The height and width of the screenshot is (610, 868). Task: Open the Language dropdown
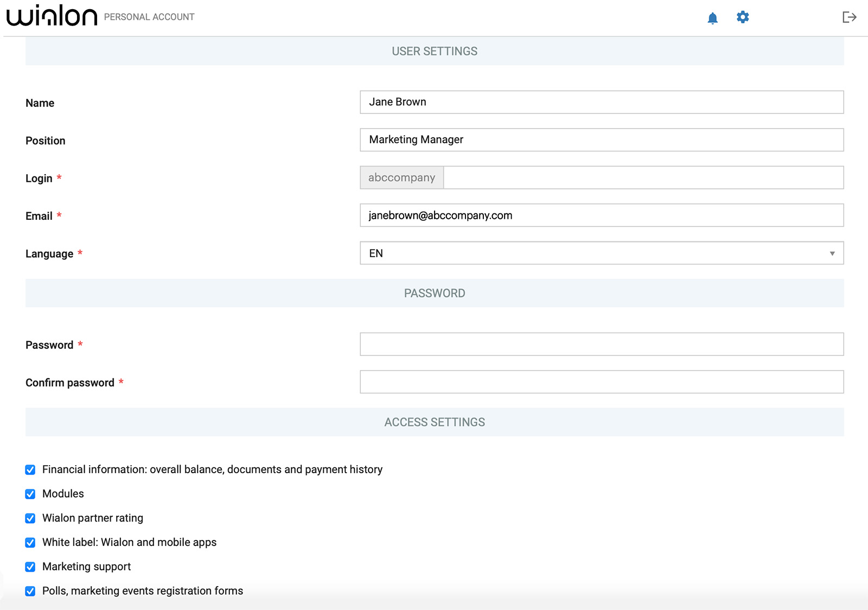coord(597,253)
